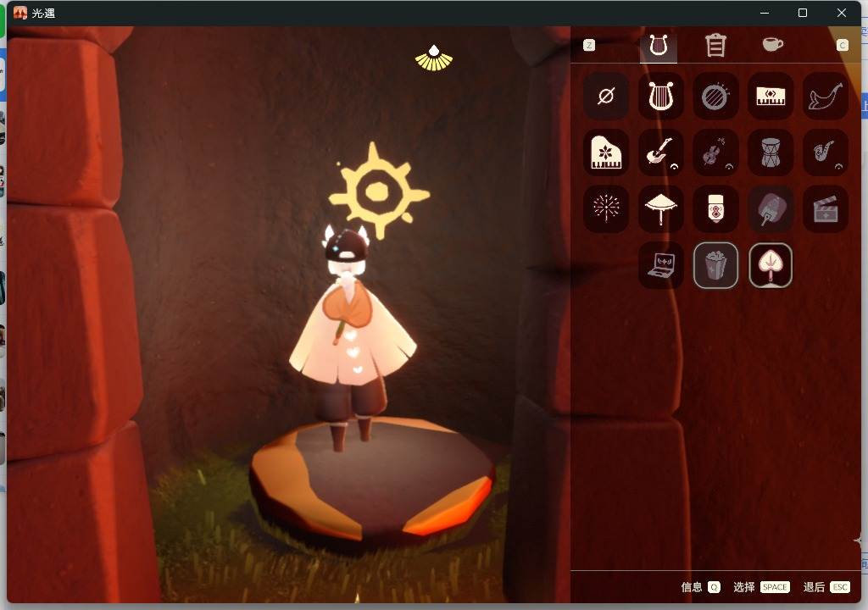Select the harp instrument icon
The width and height of the screenshot is (868, 610).
660,97
